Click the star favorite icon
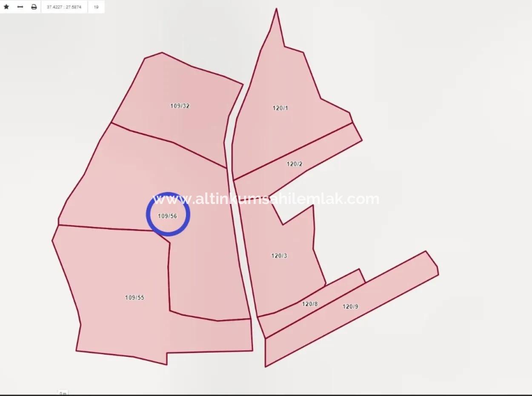Image resolution: width=532 pixels, height=396 pixels. click(6, 6)
